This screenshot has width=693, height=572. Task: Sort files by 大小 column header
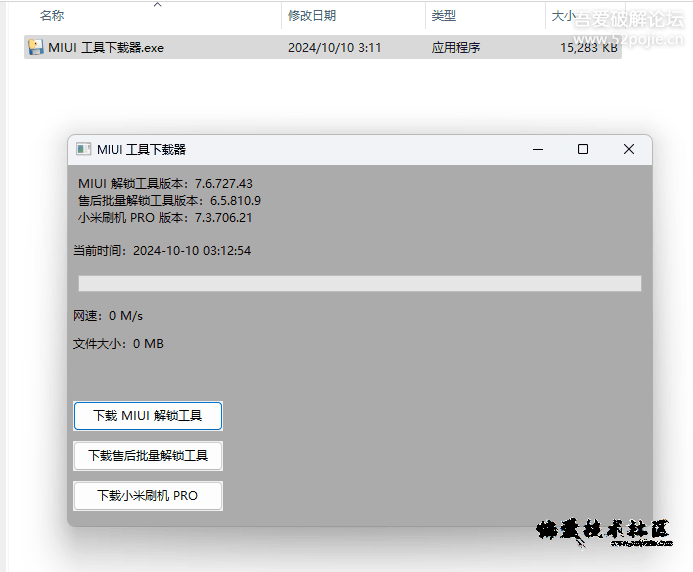(x=564, y=16)
